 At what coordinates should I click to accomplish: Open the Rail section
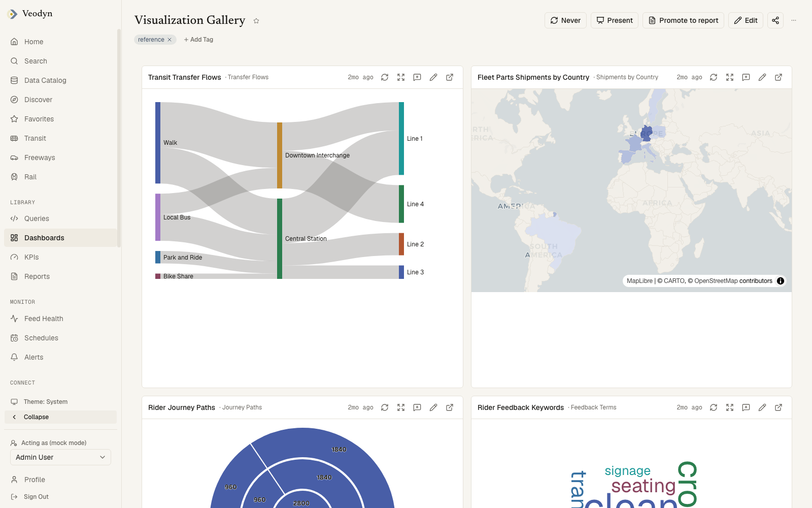click(60, 177)
